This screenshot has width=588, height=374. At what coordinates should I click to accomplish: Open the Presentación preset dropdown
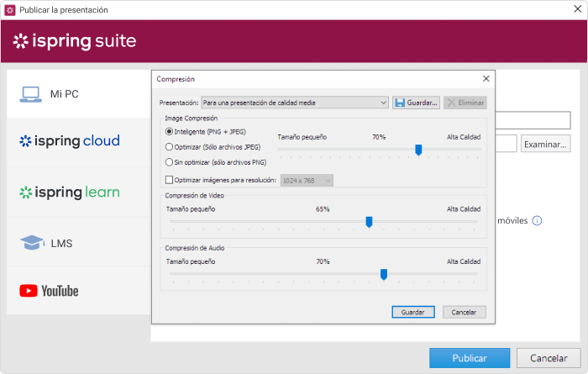(x=295, y=103)
